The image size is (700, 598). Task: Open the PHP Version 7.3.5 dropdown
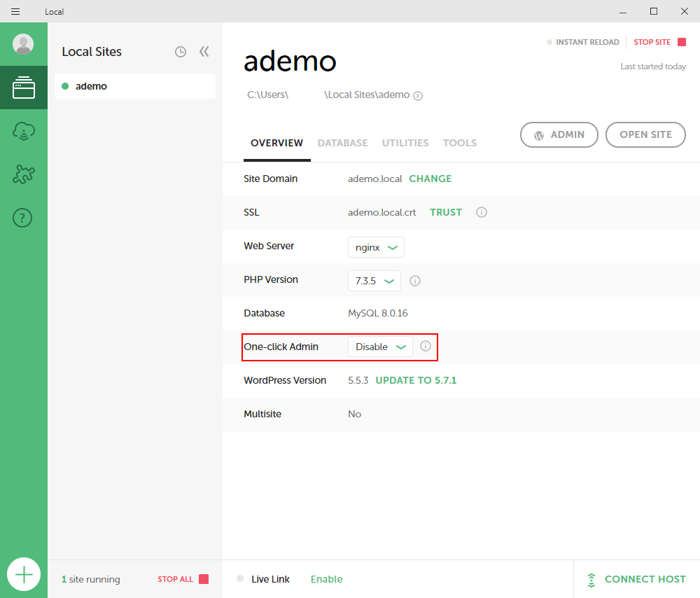374,281
